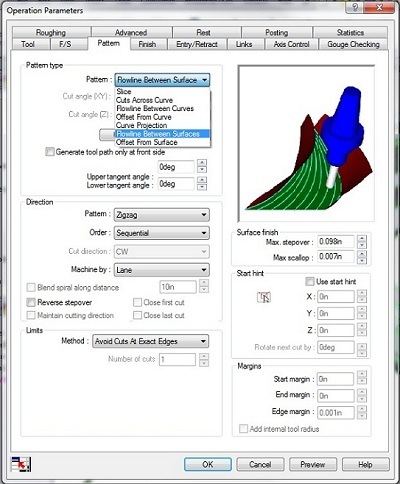This screenshot has width=400, height=484.
Task: Increase Upper tangent angle spinner
Action: (202, 163)
